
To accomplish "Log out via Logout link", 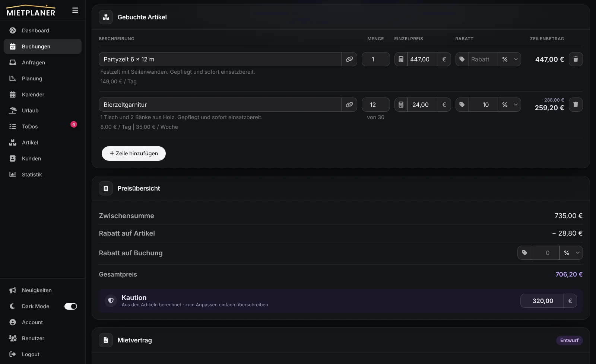I will 42,354.
